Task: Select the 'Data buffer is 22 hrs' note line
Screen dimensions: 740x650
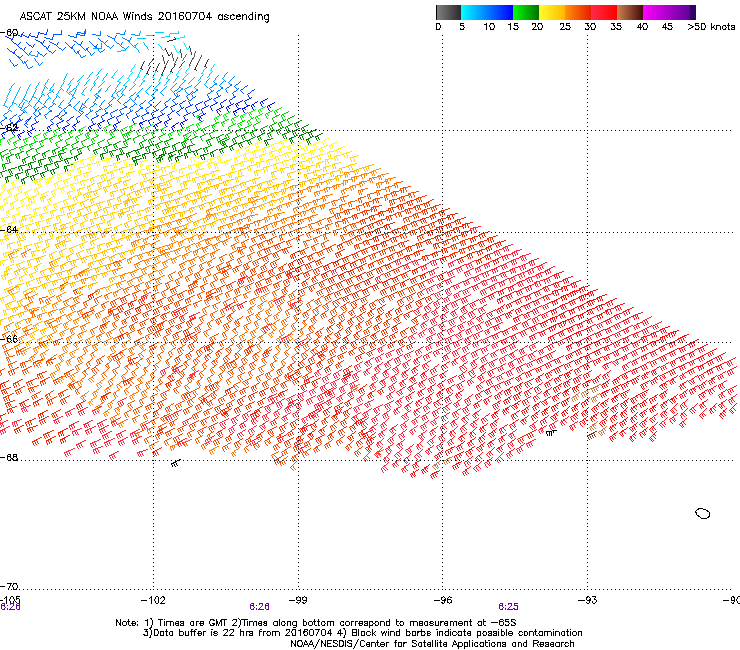Action: (362, 633)
